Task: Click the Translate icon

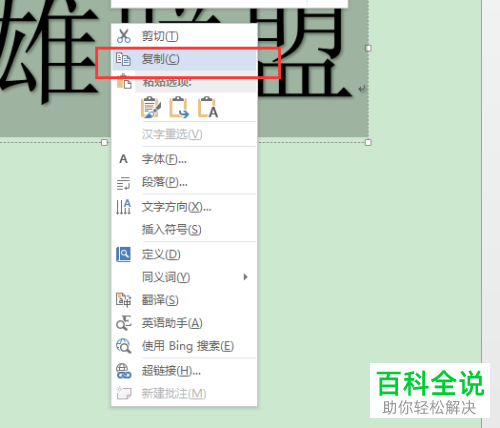Action: (123, 300)
